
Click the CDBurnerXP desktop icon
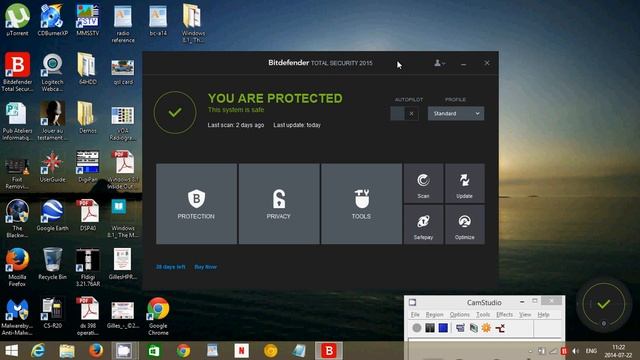pyautogui.click(x=52, y=20)
